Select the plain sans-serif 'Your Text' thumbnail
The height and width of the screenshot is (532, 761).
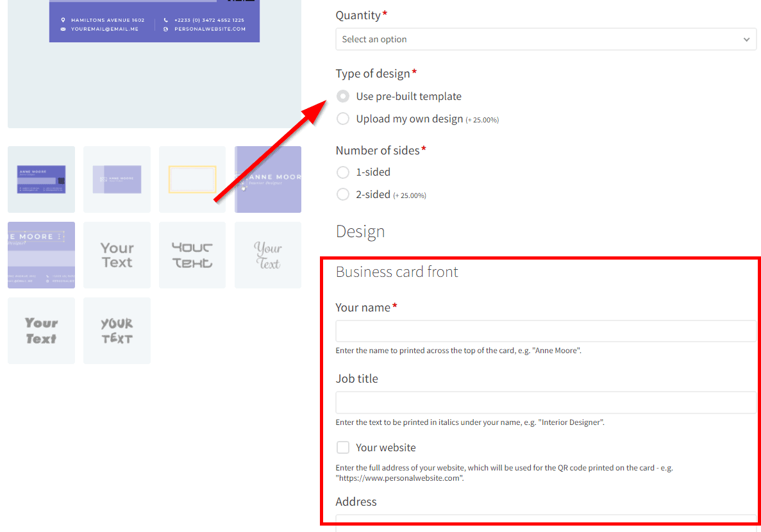(x=117, y=255)
